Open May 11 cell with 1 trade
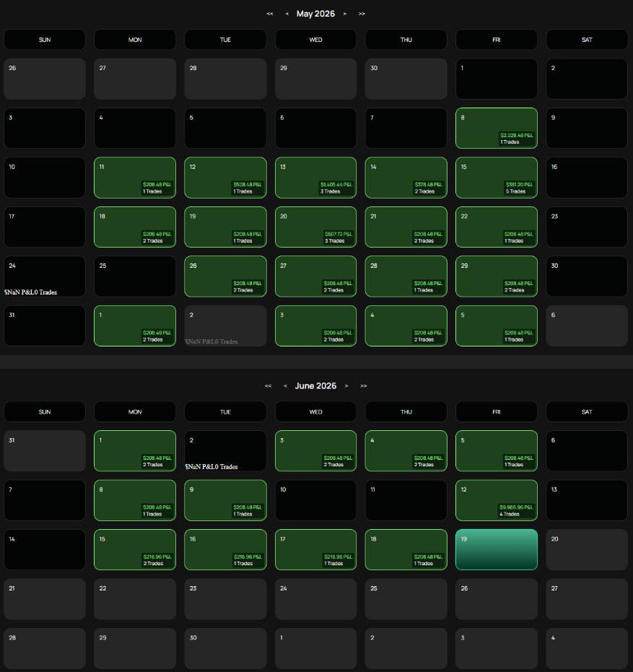Image resolution: width=633 pixels, height=672 pixels. [135, 178]
